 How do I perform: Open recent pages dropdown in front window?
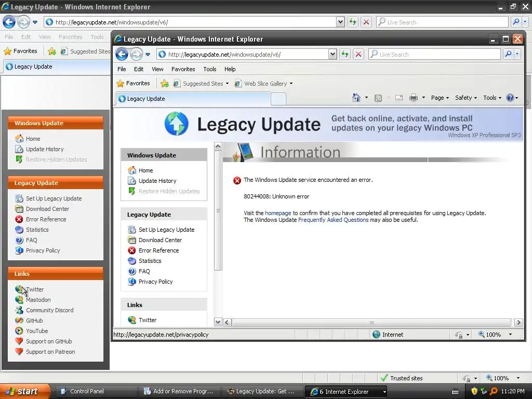coord(148,54)
